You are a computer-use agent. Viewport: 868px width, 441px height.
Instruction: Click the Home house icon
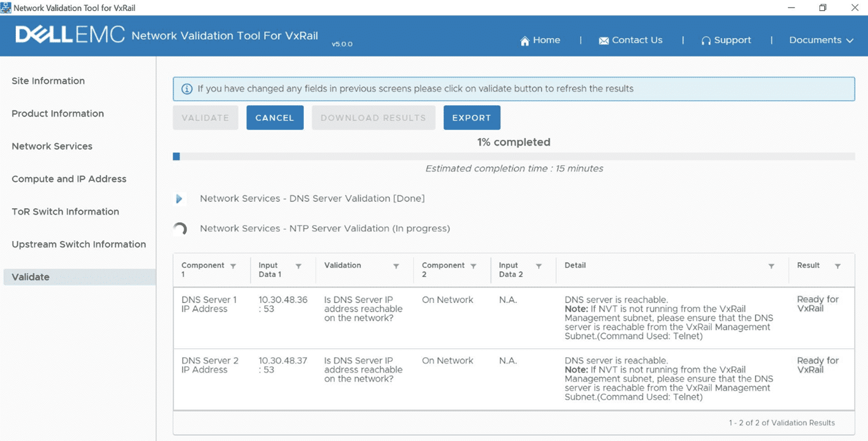[525, 41]
